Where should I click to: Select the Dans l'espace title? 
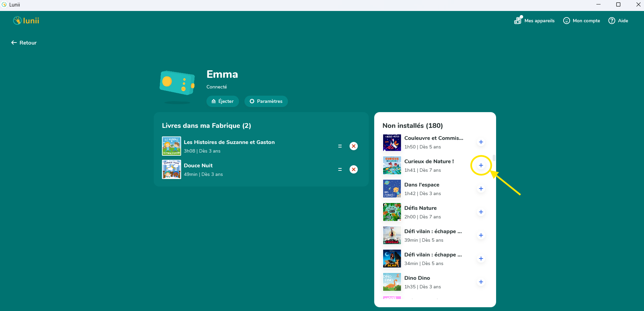click(422, 185)
